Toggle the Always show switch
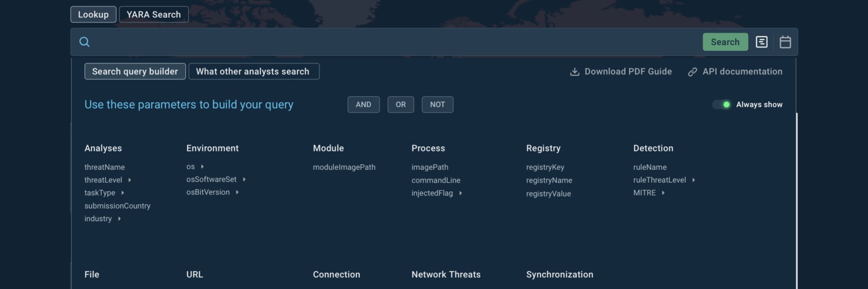 (x=722, y=105)
